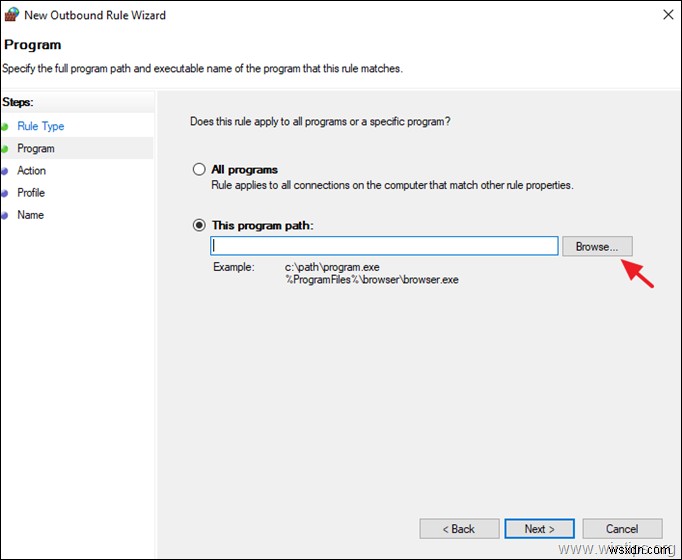Click the purple bullet beside Action
This screenshot has height=560, width=682.
coord(5,171)
